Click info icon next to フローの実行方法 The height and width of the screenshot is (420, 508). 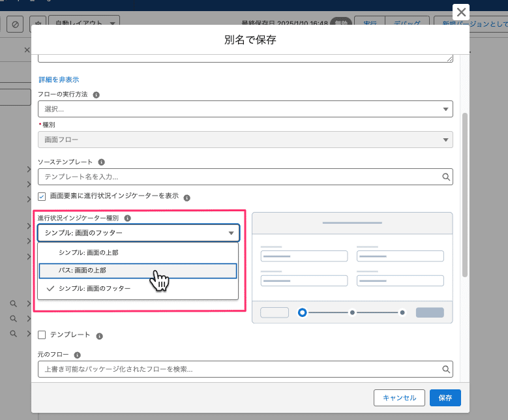point(97,95)
